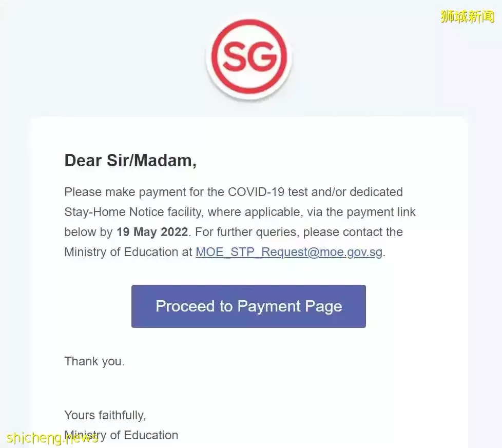Select the please contact the phrase
The width and height of the screenshot is (502, 448).
coord(353,232)
